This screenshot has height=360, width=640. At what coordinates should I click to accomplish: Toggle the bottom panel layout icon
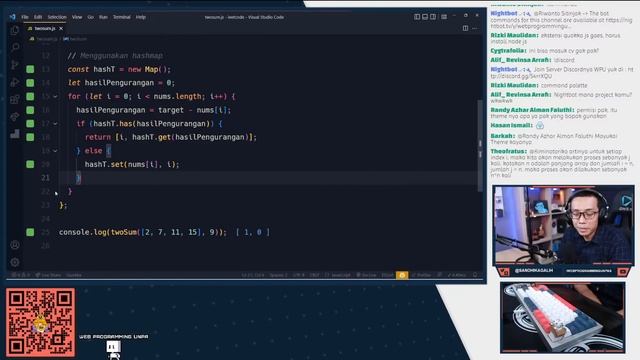click(x=425, y=17)
